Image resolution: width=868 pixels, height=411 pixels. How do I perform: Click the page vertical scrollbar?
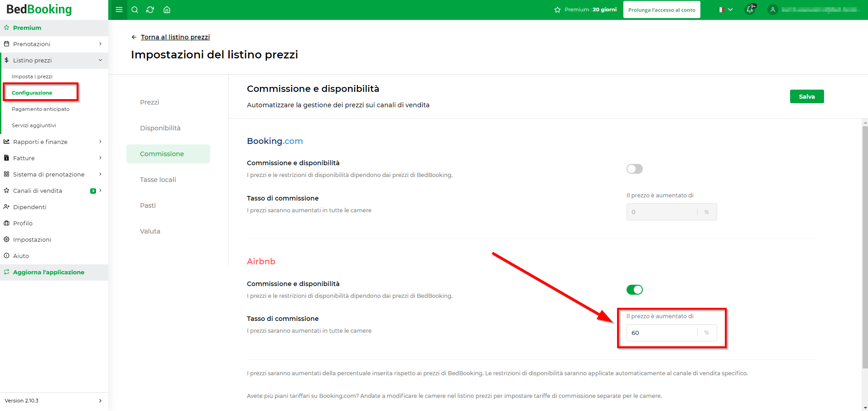point(865,247)
